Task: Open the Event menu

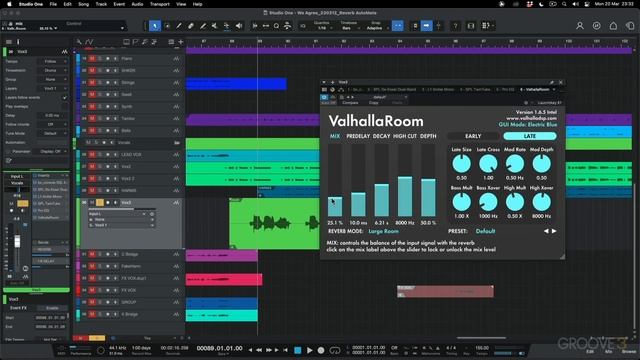Action: point(119,4)
